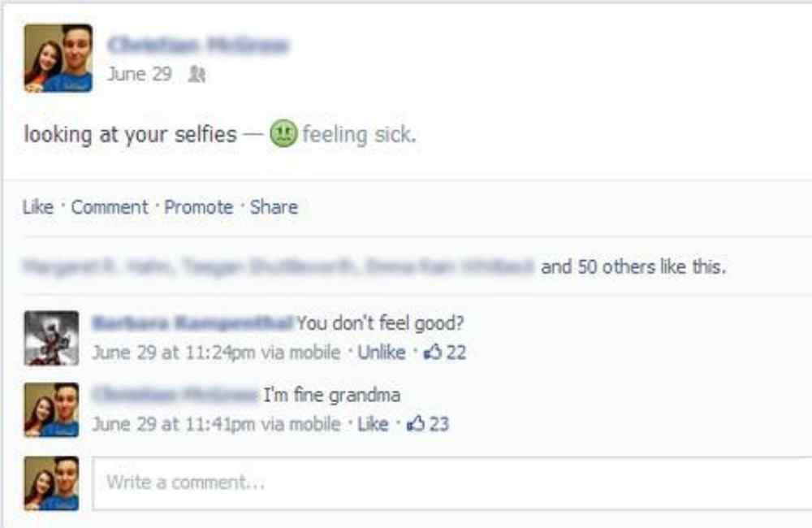The height and width of the screenshot is (528, 812).
Task: Click thumbs-up icon with 23 likes
Action: click(415, 424)
